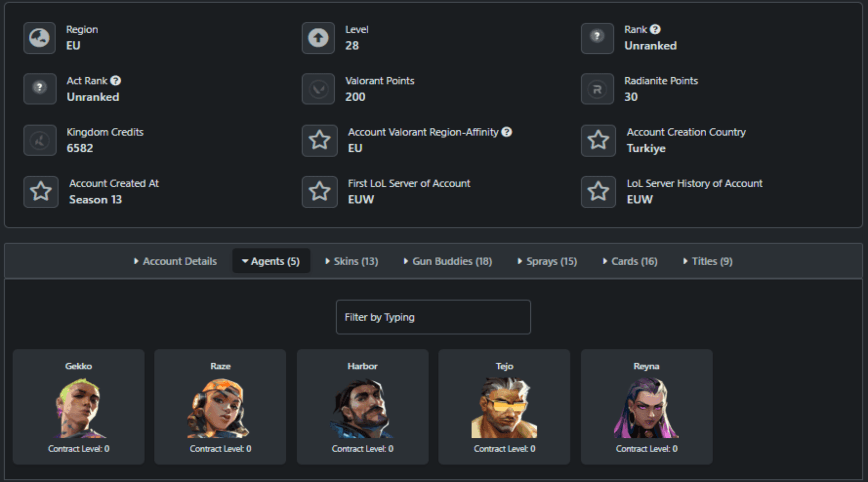This screenshot has height=482, width=868.
Task: Open the Act Rank help question mark
Action: coord(116,80)
